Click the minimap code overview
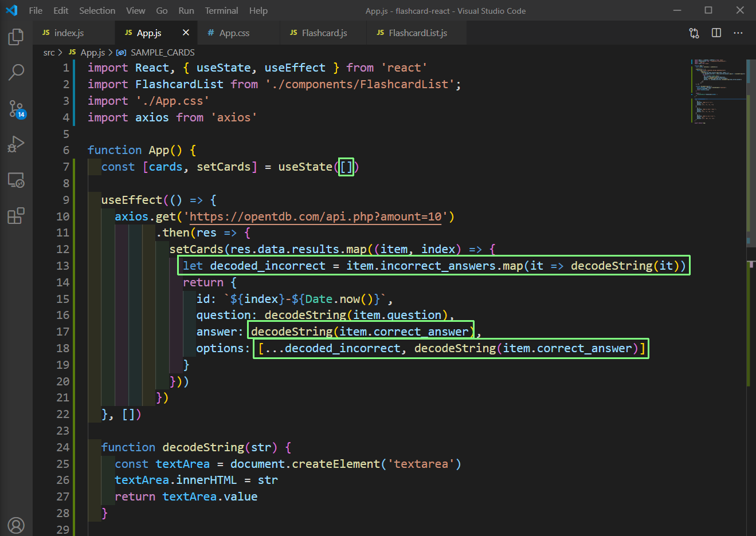The image size is (756, 536). [719, 90]
